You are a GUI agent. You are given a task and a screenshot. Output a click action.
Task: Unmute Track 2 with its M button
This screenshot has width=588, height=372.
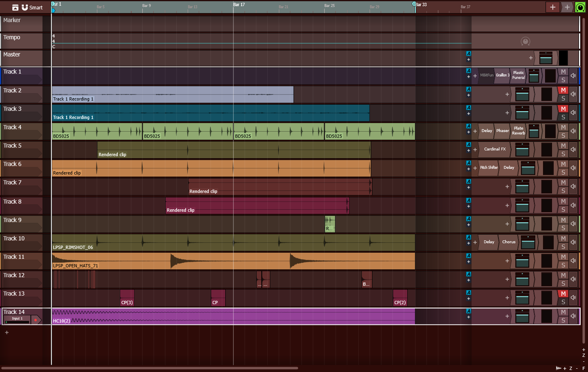click(x=563, y=90)
